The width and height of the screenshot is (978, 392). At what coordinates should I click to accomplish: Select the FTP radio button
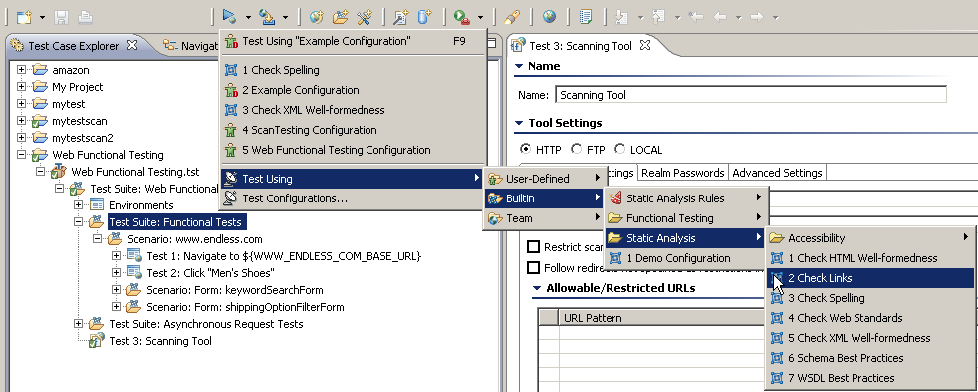[x=576, y=149]
